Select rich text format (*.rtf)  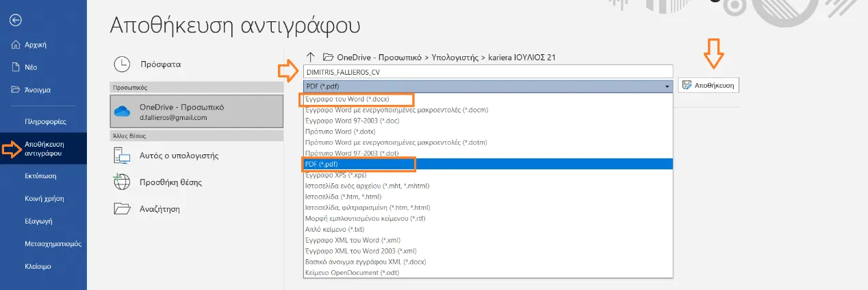pos(488,218)
